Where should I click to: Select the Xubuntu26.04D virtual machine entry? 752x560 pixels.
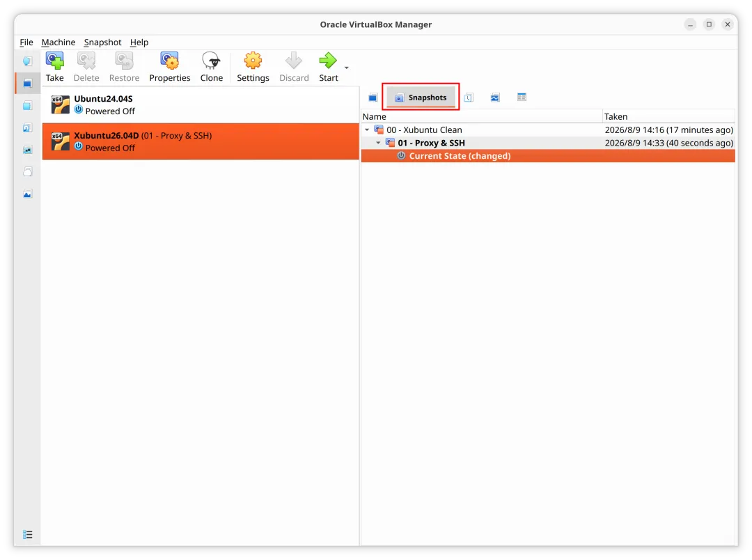pyautogui.click(x=201, y=141)
